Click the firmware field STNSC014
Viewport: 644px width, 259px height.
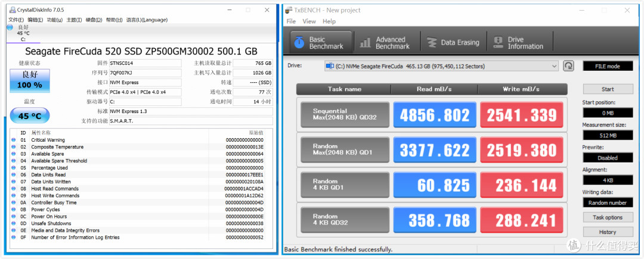pyautogui.click(x=145, y=63)
